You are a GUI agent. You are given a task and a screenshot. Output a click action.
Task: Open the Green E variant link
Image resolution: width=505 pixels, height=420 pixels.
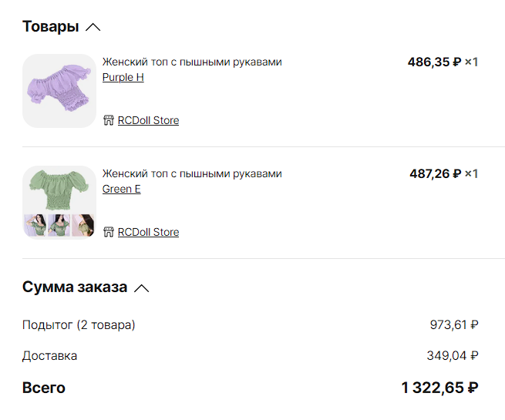coord(122,189)
